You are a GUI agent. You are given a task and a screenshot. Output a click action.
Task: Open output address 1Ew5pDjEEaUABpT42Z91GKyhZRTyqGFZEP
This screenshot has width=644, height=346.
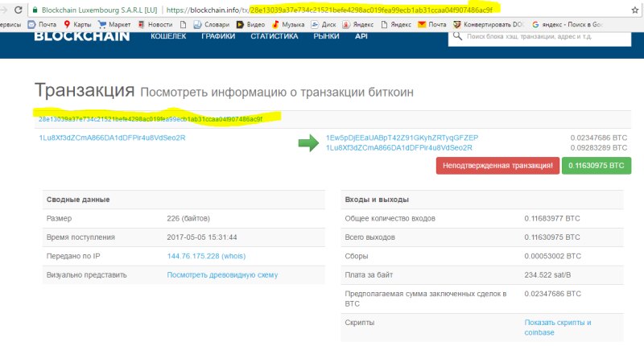pos(402,138)
